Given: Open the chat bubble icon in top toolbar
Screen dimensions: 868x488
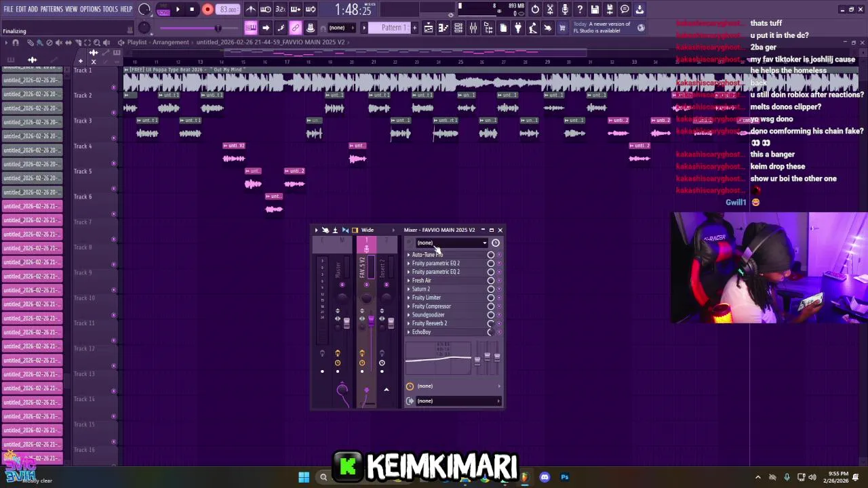Looking at the screenshot, I should (x=625, y=9).
